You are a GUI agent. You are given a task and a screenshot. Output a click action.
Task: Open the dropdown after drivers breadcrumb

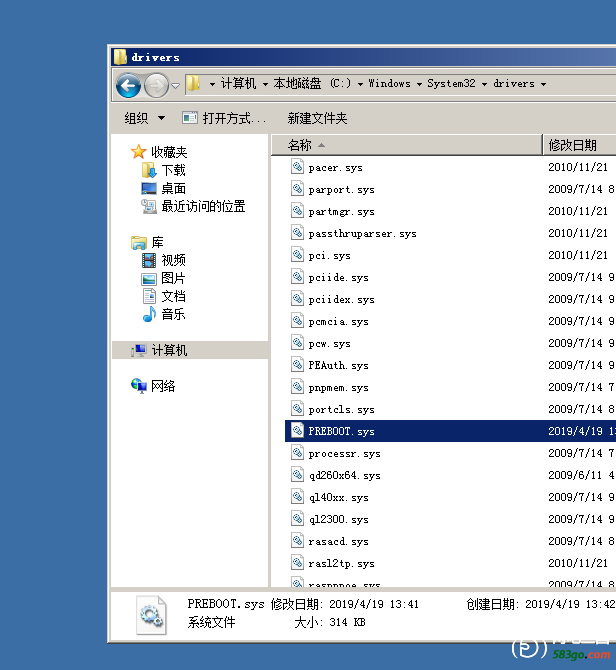tap(543, 84)
